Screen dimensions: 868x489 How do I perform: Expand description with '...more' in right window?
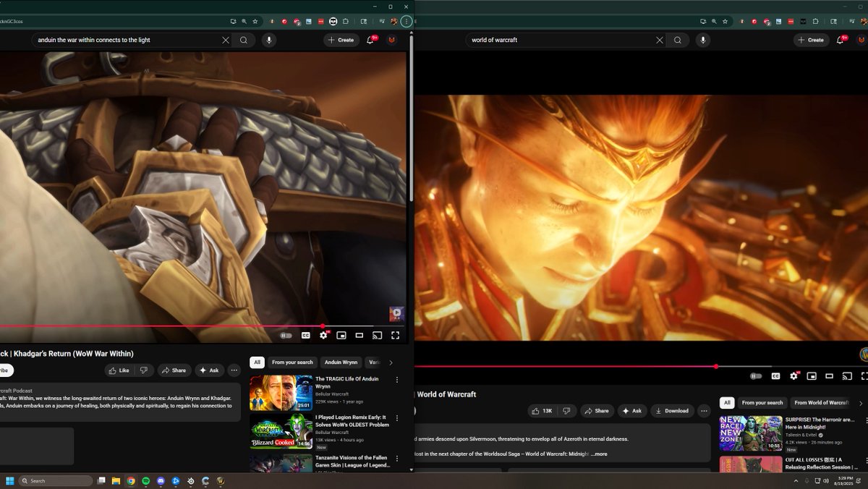tap(599, 454)
